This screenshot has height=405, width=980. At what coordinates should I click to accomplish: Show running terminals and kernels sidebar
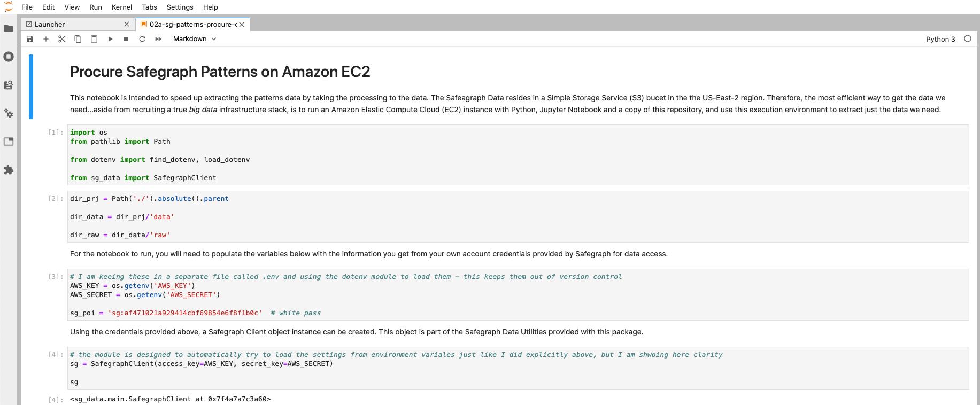(x=9, y=57)
